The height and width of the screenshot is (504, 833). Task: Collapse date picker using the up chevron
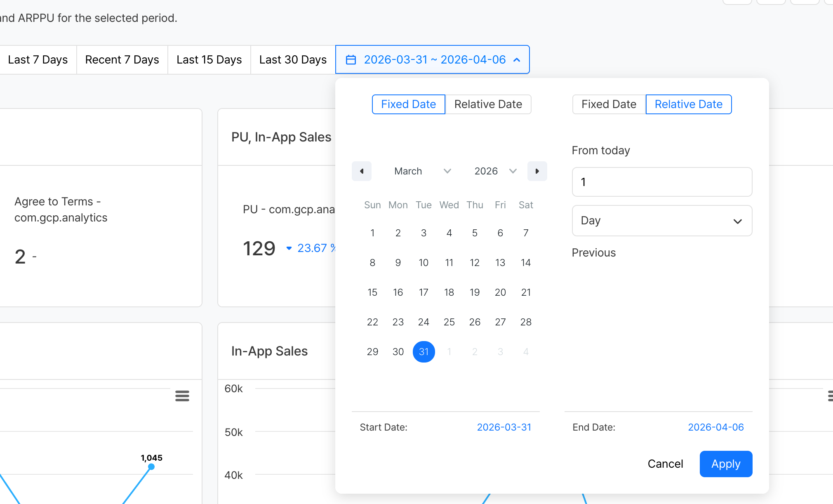(x=517, y=60)
